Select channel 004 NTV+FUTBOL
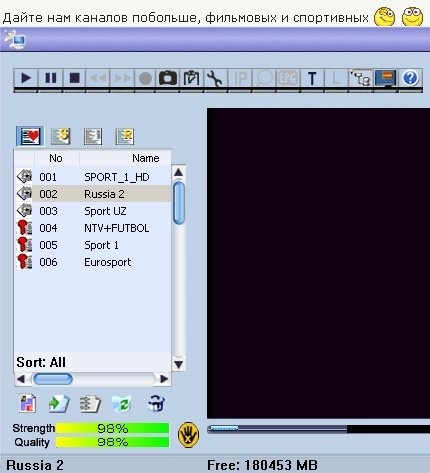The height and width of the screenshot is (473, 430). point(93,228)
